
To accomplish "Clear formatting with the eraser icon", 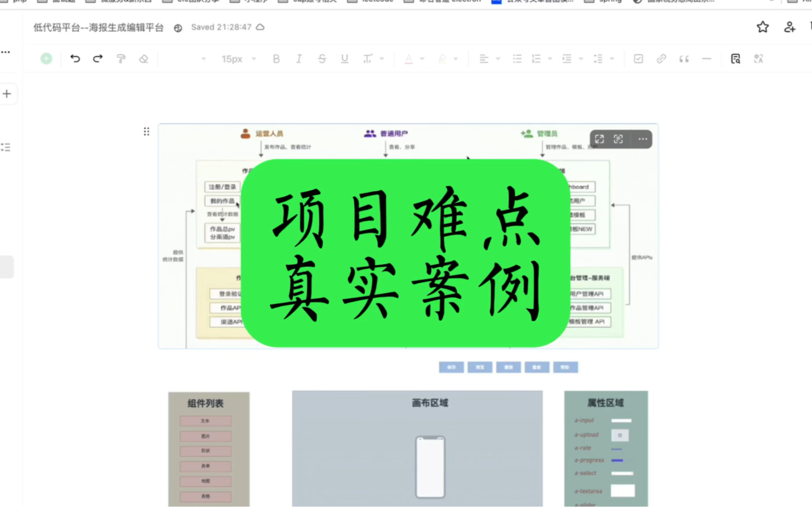I will (x=144, y=59).
